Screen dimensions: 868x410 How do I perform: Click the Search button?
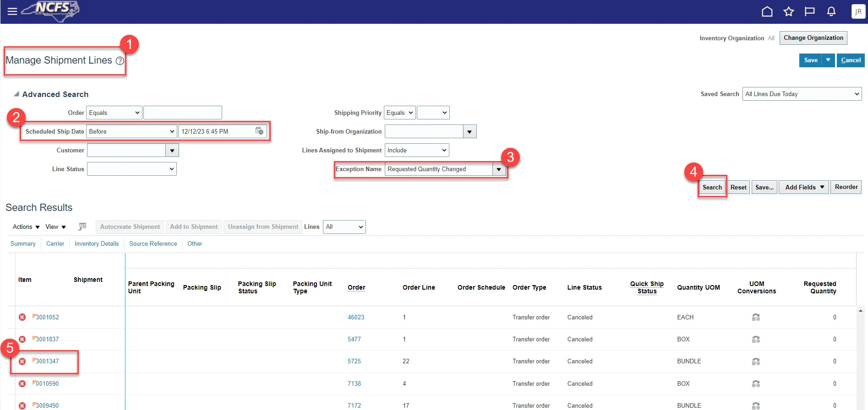pos(712,187)
